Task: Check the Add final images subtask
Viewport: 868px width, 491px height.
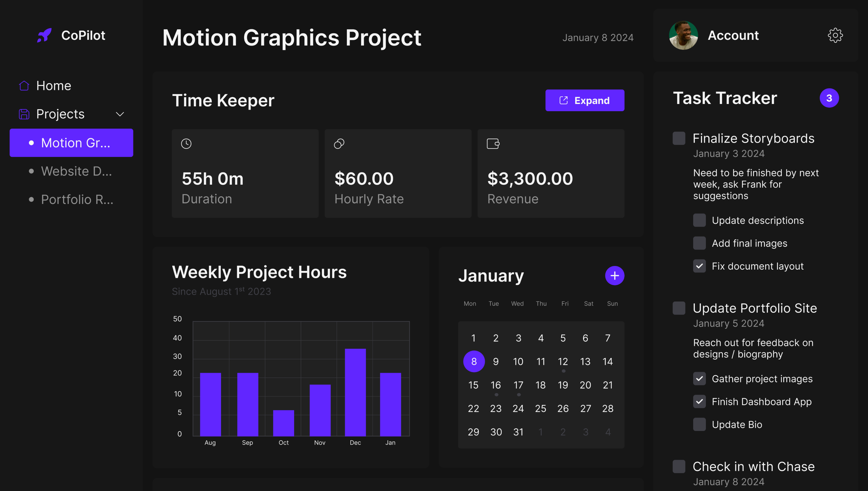Action: coord(699,243)
